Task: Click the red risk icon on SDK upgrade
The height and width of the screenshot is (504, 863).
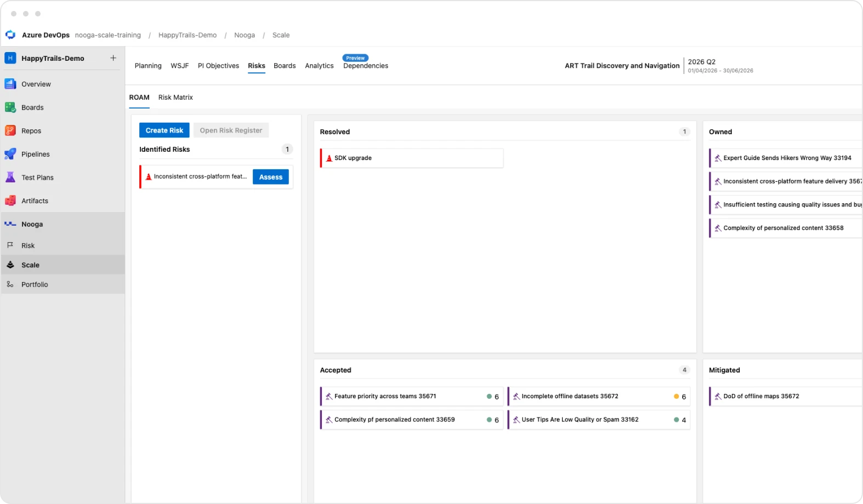Action: [x=330, y=158]
